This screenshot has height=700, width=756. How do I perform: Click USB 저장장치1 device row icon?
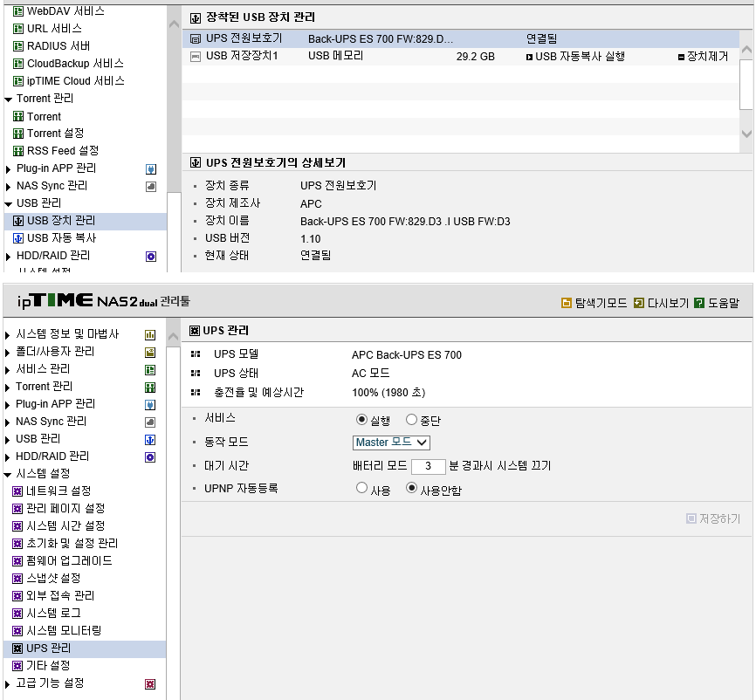click(x=196, y=57)
